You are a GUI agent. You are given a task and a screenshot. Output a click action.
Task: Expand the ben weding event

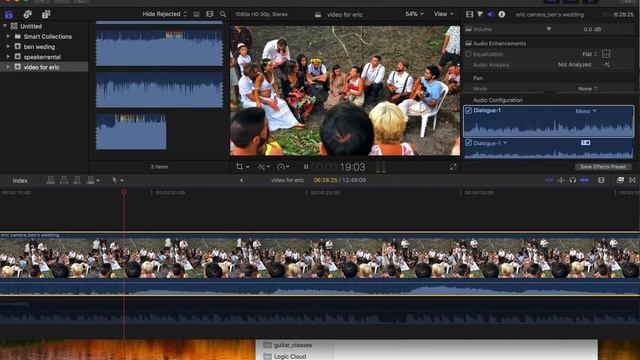pyautogui.click(x=8, y=47)
